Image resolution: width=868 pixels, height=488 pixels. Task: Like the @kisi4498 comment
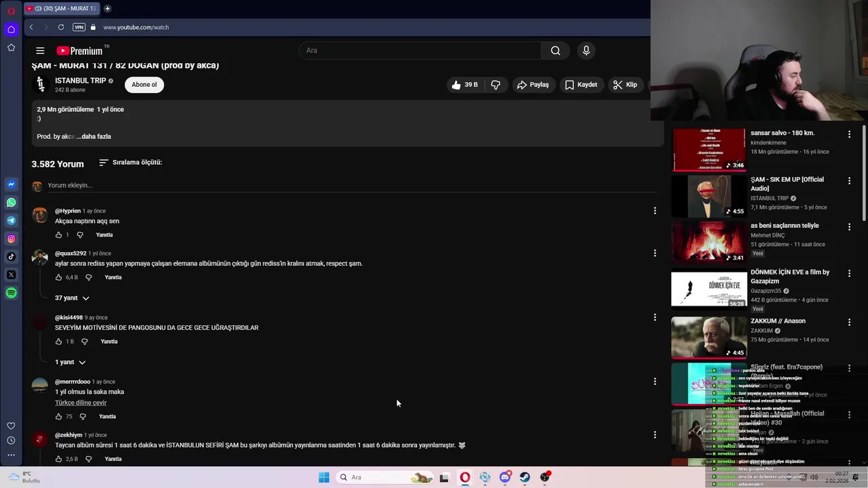[58, 342]
